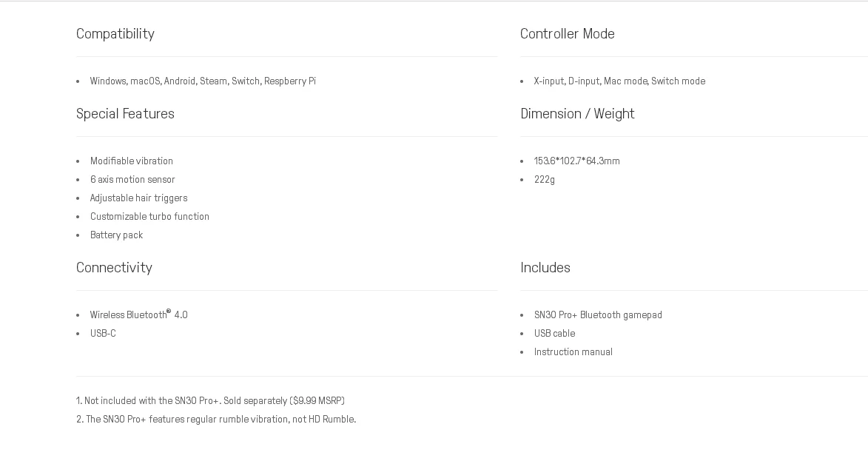Click the Adjustable hair triggers item

click(138, 198)
